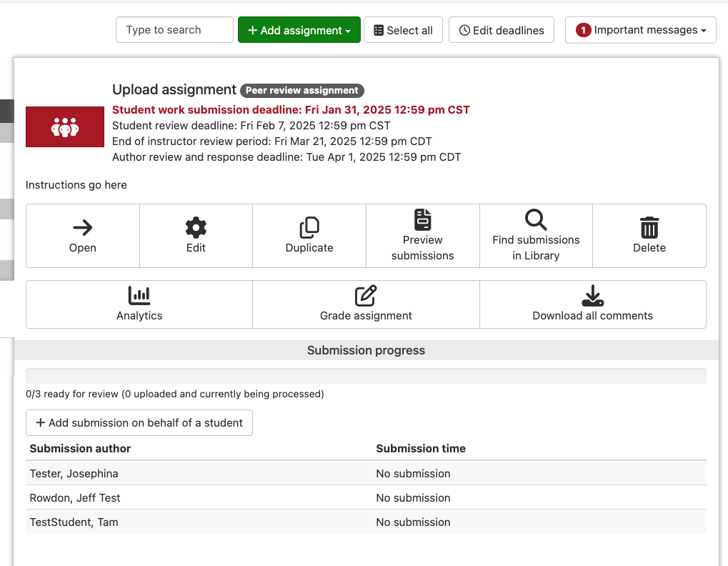
Task: Click the Grade assignment pencil icon
Action: click(366, 295)
